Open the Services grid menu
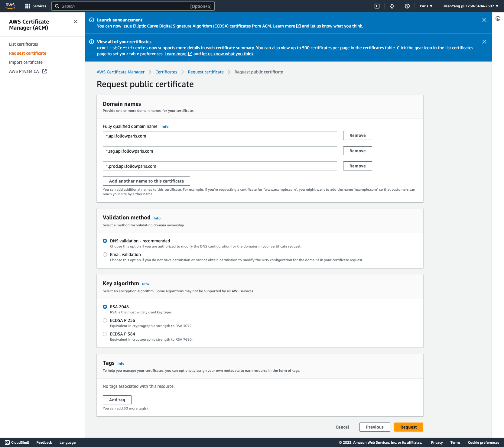 (36, 6)
